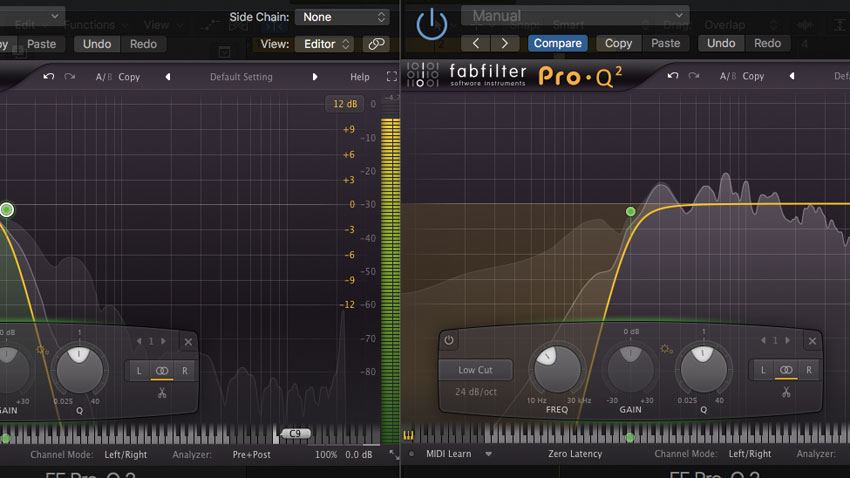Click Undo in the right window header
Image resolution: width=850 pixels, height=478 pixels.
click(x=721, y=43)
